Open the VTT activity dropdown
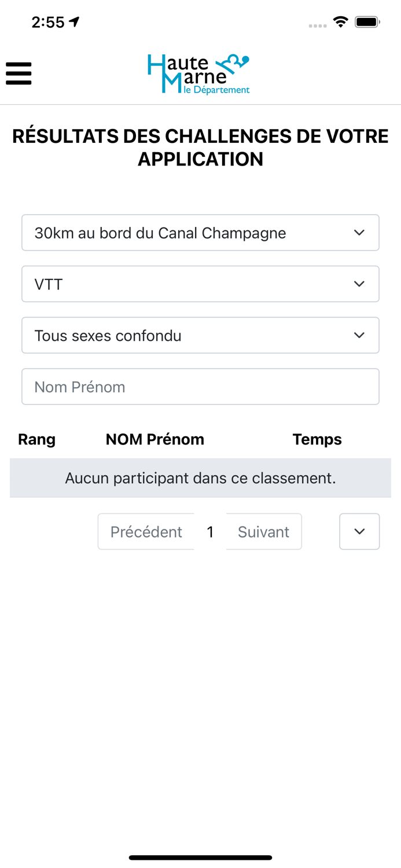 pos(200,284)
